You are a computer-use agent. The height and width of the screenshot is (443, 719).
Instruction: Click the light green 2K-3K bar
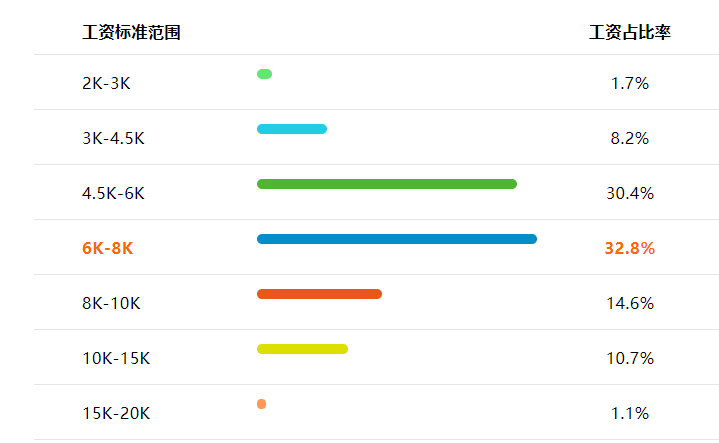pos(265,74)
